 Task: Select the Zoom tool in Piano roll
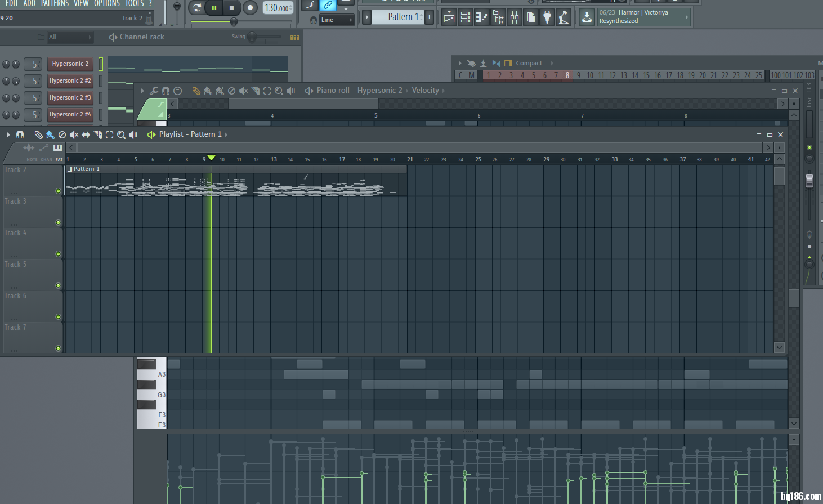[x=279, y=91]
